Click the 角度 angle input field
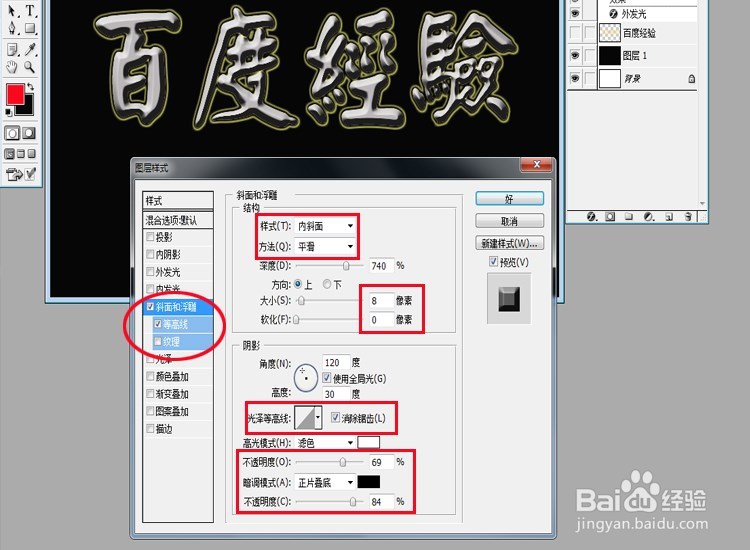750x550 pixels. point(336,362)
